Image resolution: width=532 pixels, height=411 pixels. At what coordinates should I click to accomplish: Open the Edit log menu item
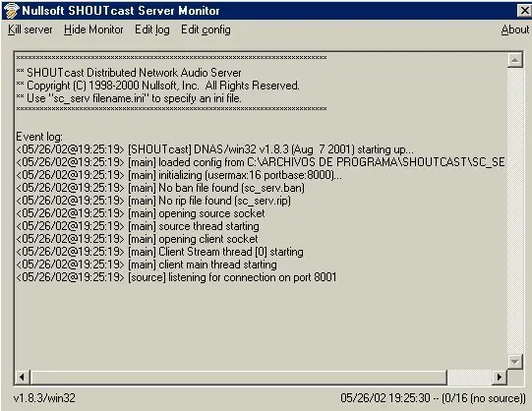click(152, 29)
